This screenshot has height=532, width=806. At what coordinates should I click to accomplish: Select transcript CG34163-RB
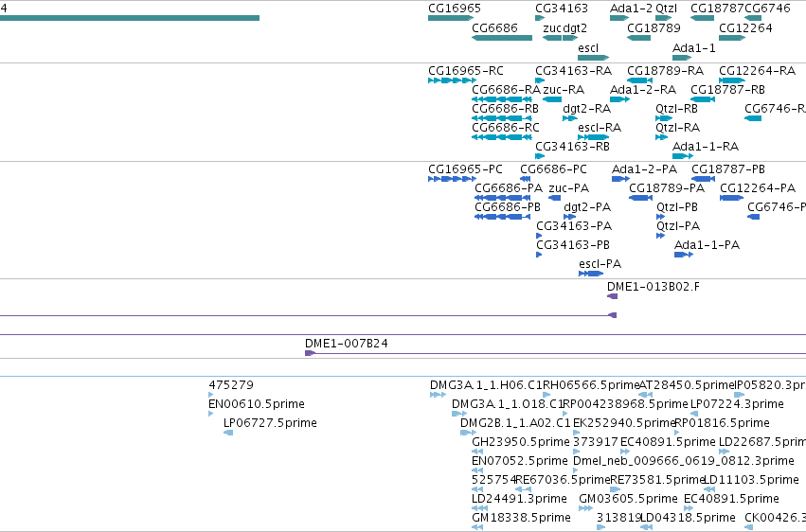(x=572, y=147)
